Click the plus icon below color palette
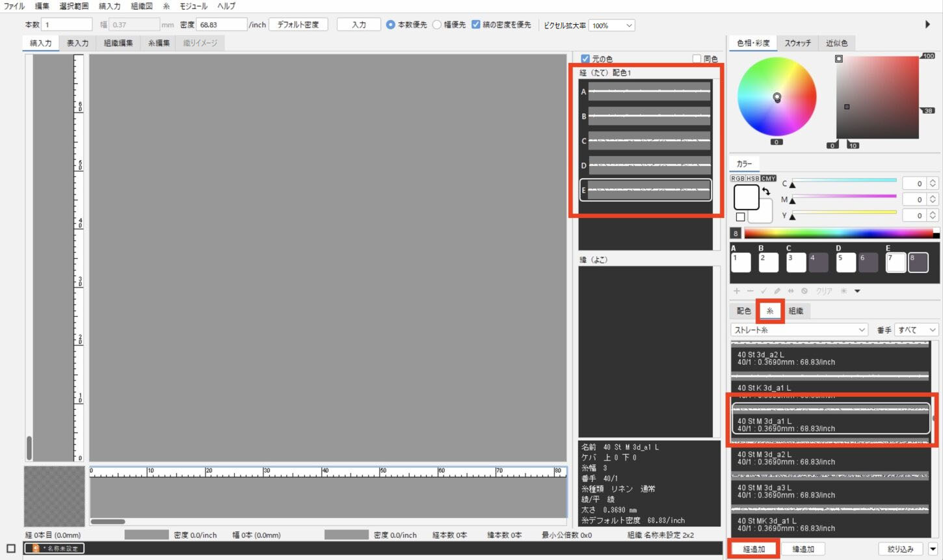The width and height of the screenshot is (943, 560). tap(737, 291)
